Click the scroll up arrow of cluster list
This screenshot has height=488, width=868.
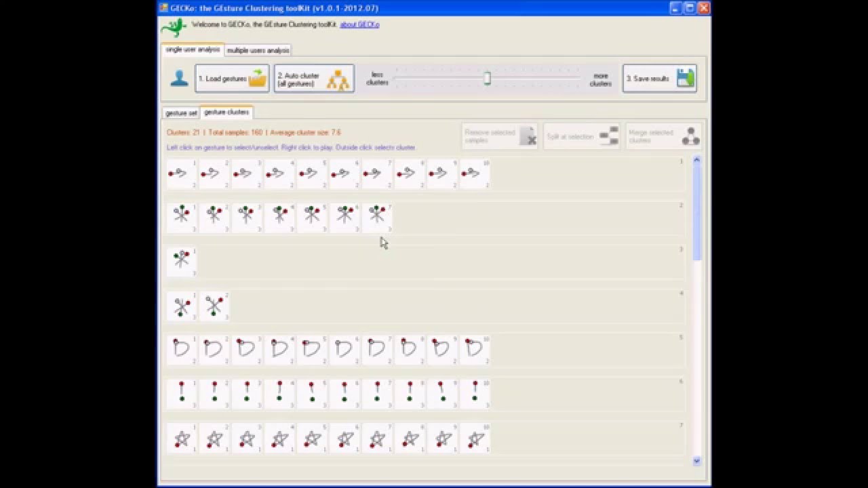(x=696, y=160)
